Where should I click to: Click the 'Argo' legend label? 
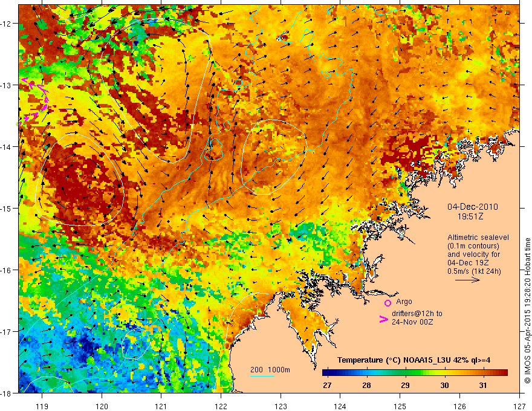(x=404, y=302)
